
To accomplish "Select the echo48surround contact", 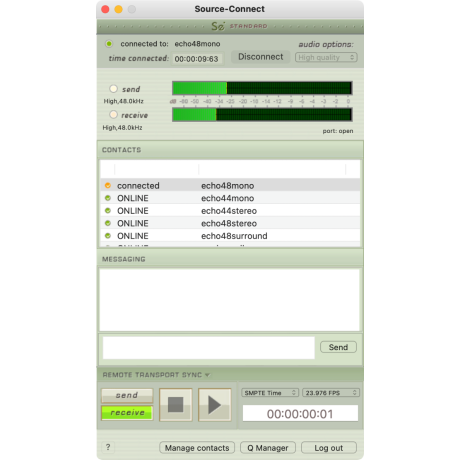I will pos(230,236).
